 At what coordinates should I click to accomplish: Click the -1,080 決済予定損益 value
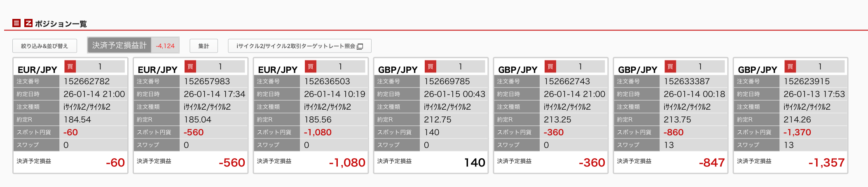(x=347, y=163)
